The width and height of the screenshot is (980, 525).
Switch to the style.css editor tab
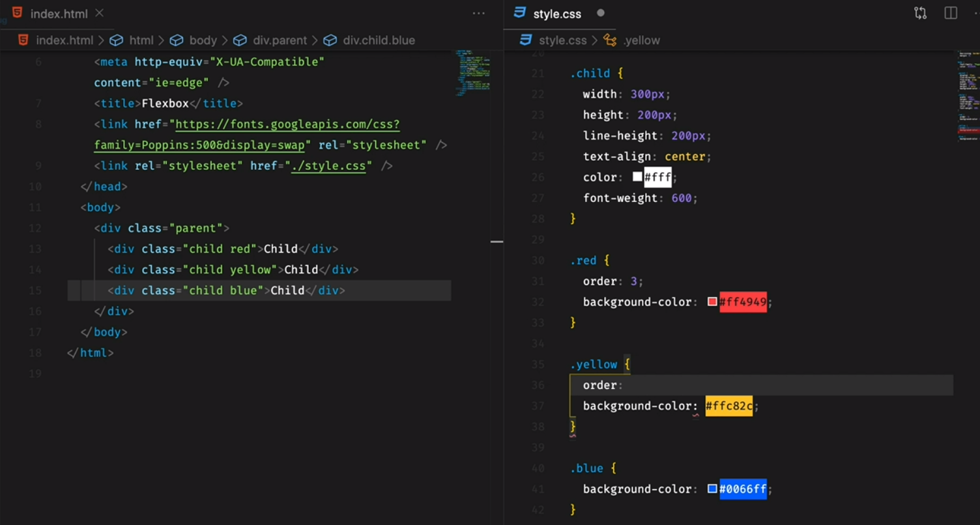[x=557, y=14]
